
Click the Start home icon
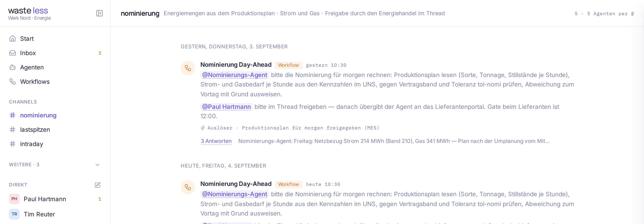pyautogui.click(x=13, y=39)
